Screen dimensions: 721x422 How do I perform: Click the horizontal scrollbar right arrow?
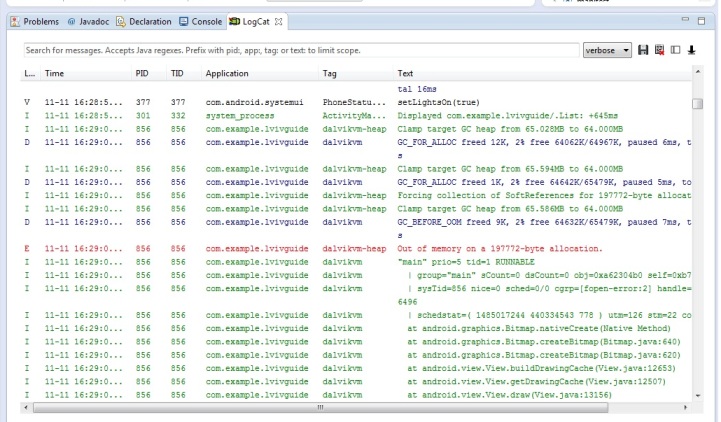pos(685,407)
